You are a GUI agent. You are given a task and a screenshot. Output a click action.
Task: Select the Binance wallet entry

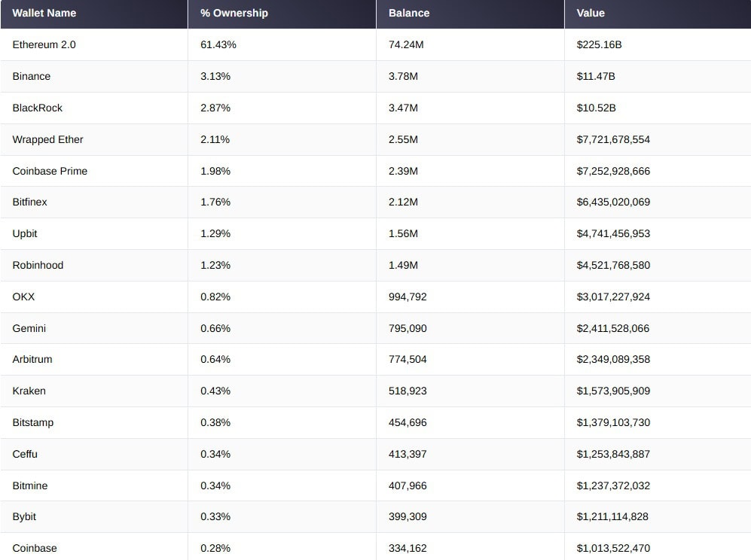click(x=32, y=76)
